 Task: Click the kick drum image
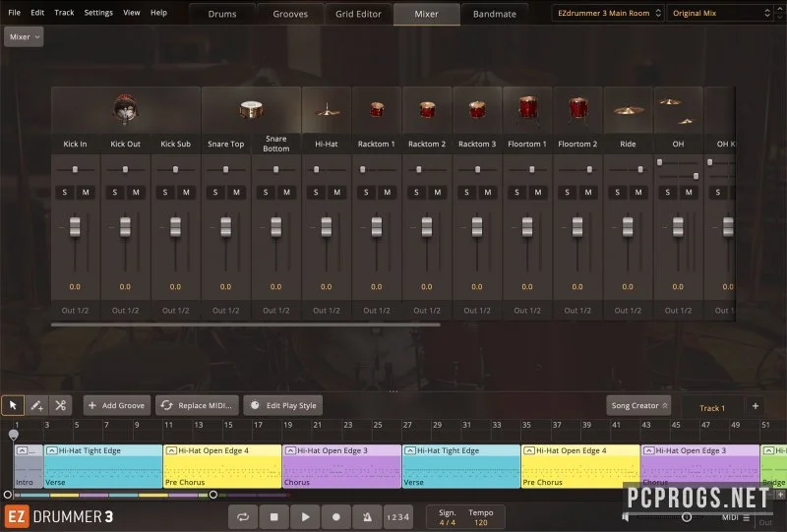click(125, 108)
